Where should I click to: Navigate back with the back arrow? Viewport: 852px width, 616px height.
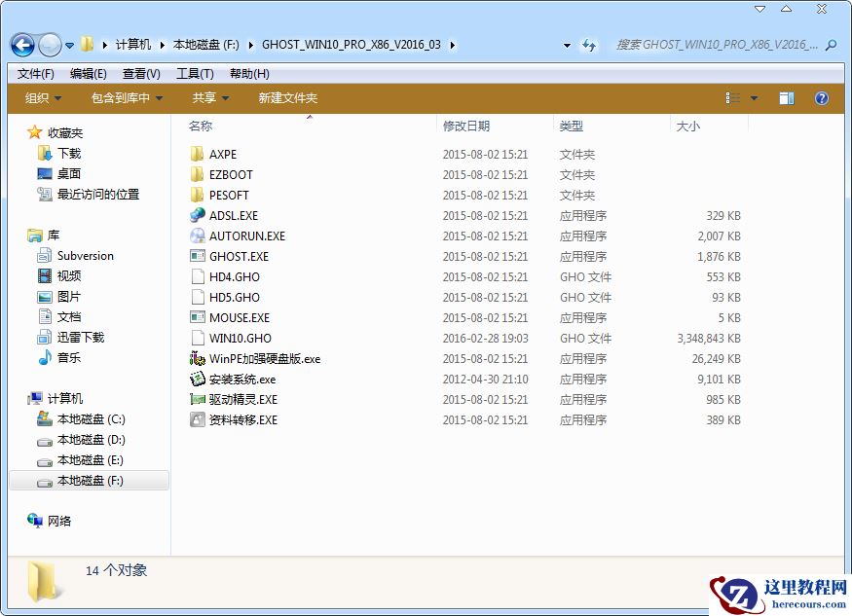pyautogui.click(x=20, y=45)
